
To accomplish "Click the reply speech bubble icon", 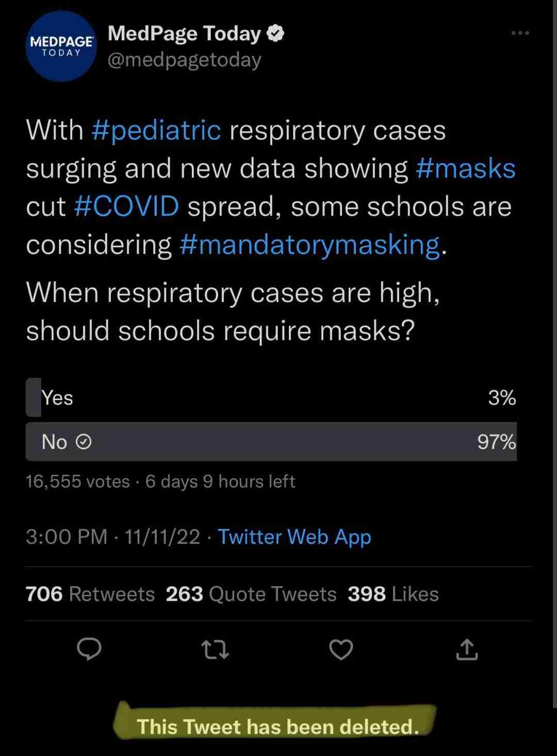I will 89,649.
